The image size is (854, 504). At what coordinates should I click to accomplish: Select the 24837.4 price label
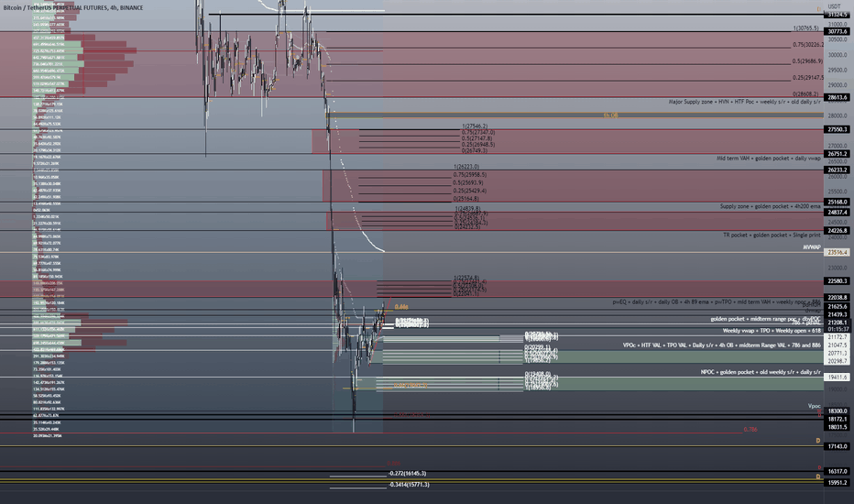click(x=838, y=213)
